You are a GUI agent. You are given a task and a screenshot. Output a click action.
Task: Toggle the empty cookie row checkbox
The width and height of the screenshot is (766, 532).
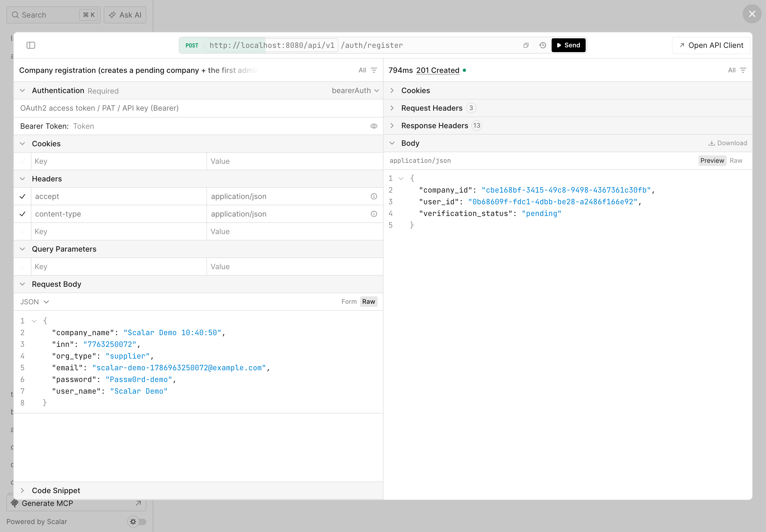(22, 161)
